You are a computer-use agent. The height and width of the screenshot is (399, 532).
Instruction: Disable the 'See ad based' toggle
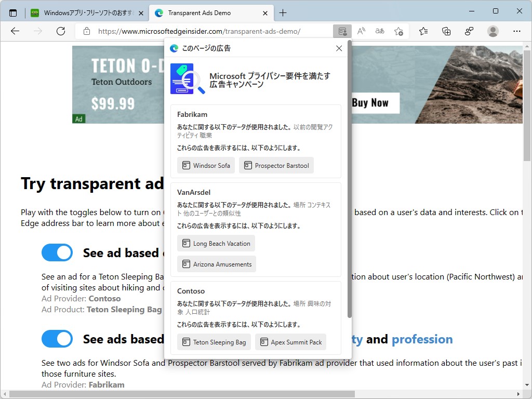pyautogui.click(x=57, y=252)
